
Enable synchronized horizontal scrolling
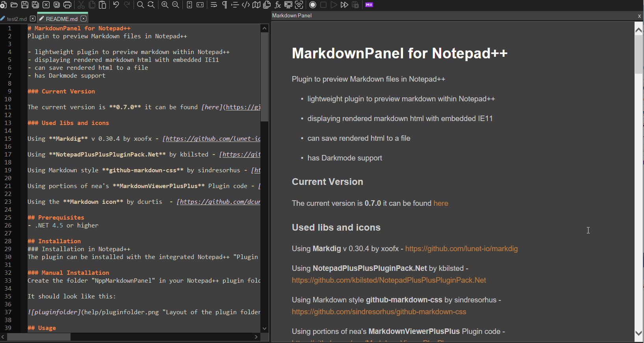coord(200,5)
